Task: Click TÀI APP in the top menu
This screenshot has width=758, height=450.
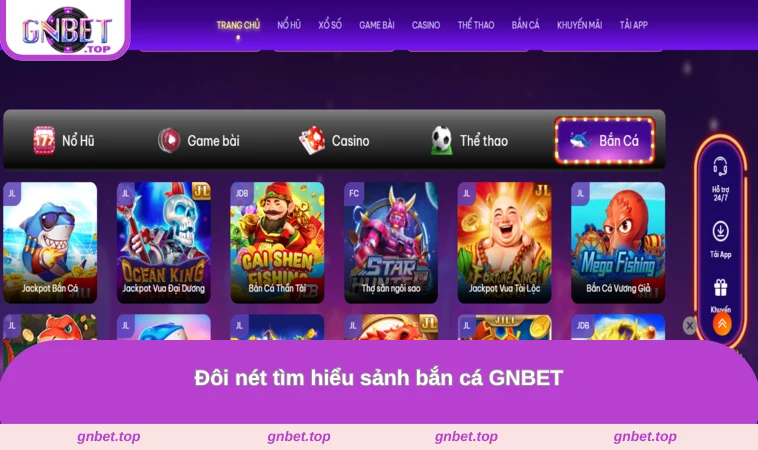Action: click(633, 25)
